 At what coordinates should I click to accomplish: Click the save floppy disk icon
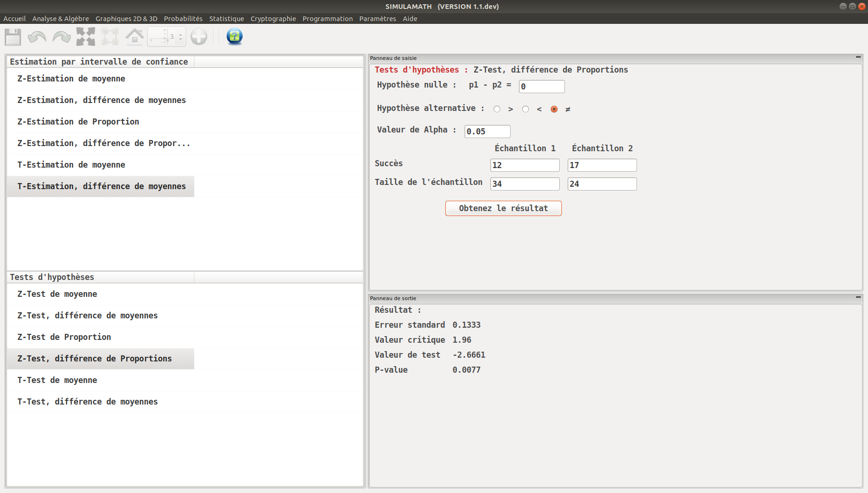point(13,37)
